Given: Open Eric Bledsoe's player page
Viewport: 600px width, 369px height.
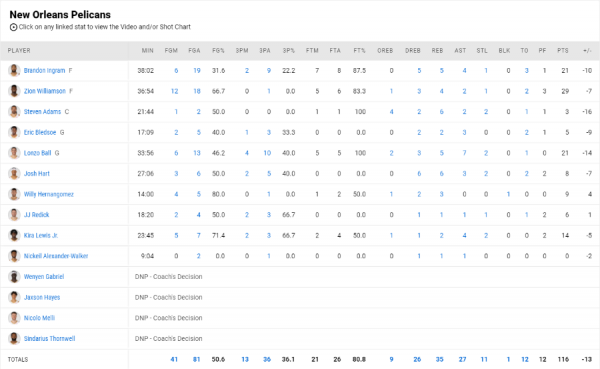Looking at the screenshot, I should point(40,132).
